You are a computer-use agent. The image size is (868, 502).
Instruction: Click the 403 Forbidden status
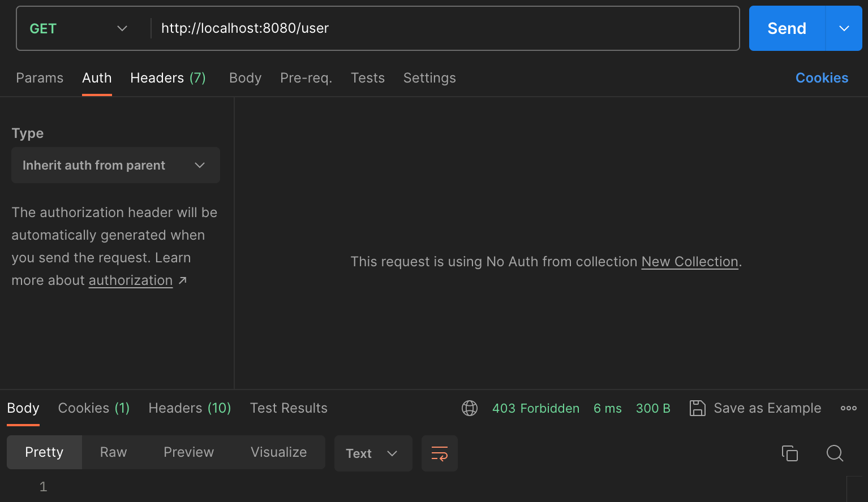(536, 408)
